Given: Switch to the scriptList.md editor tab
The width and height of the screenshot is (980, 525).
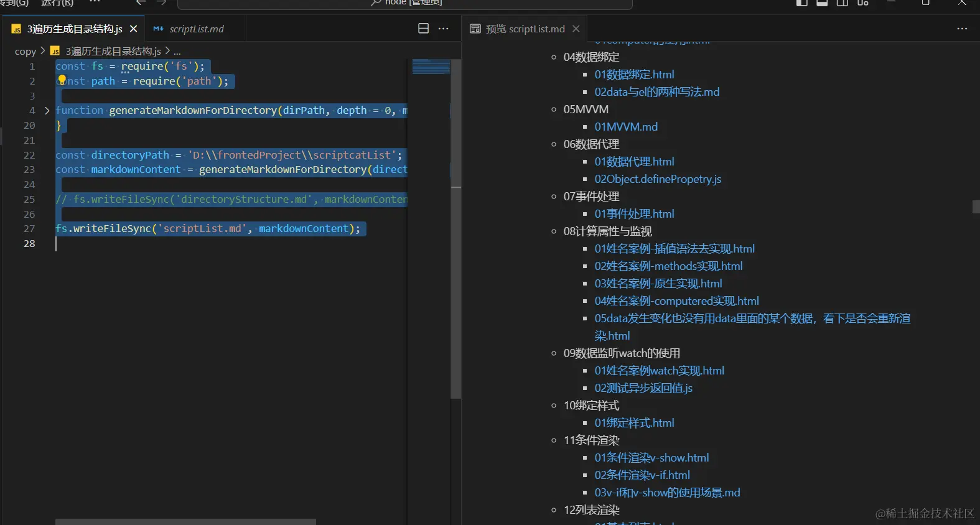Looking at the screenshot, I should 197,29.
